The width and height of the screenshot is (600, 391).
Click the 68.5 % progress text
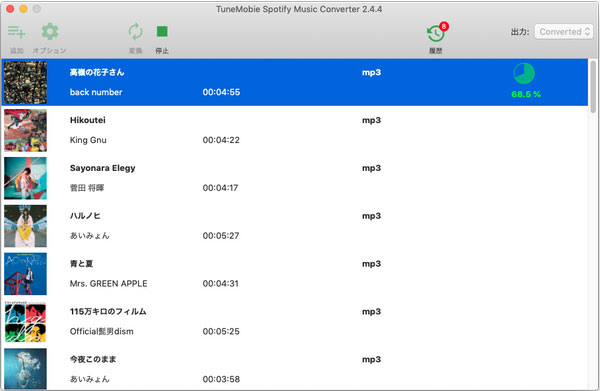tap(526, 94)
